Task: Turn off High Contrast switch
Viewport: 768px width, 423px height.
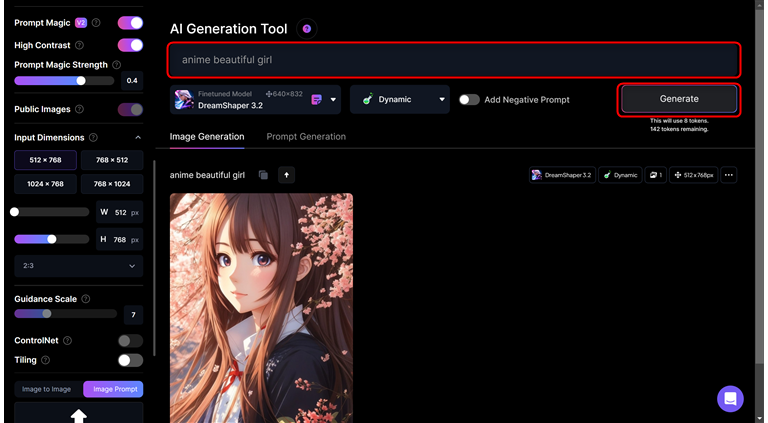Action: 130,45
